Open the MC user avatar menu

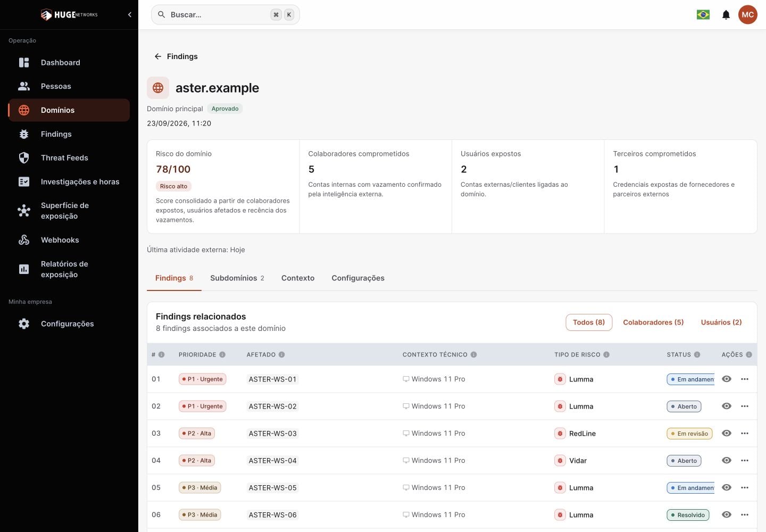tap(748, 15)
